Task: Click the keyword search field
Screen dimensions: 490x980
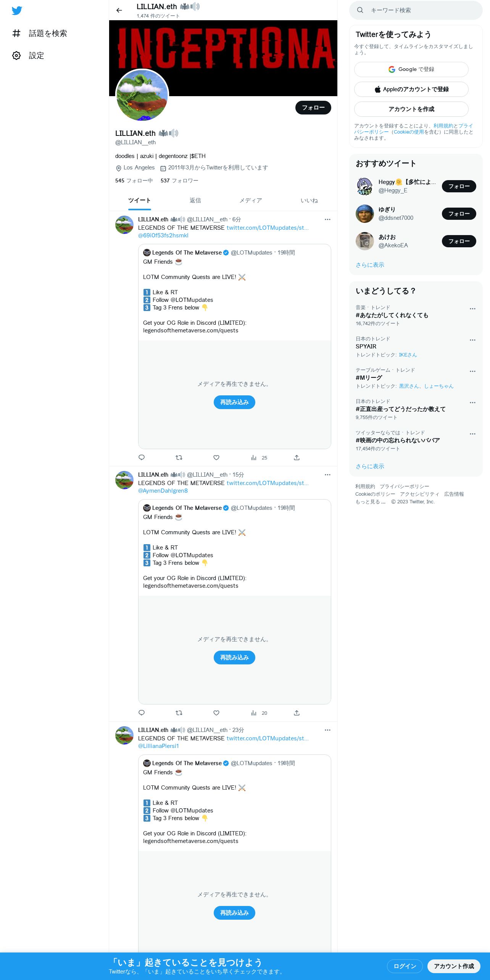Action: click(x=416, y=10)
